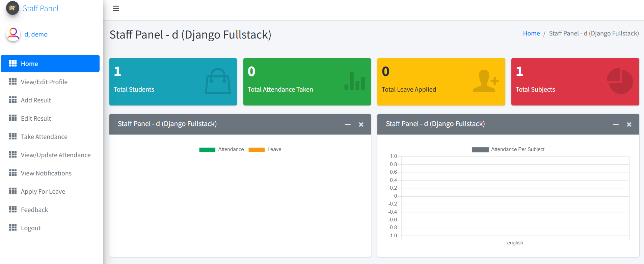Click the grid icon next to Logout
This screenshot has width=644, height=264.
13,227
